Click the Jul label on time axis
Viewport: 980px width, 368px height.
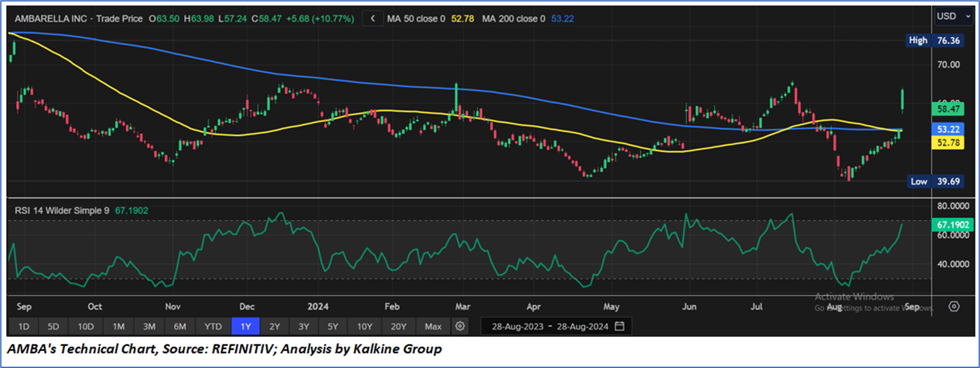756,307
